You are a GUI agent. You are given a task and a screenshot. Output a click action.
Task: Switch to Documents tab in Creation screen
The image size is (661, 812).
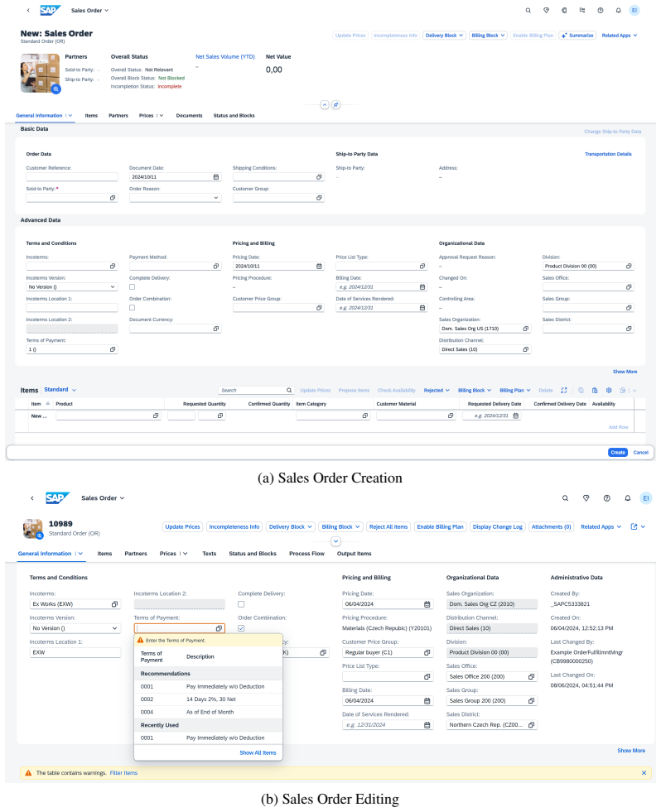coord(189,116)
